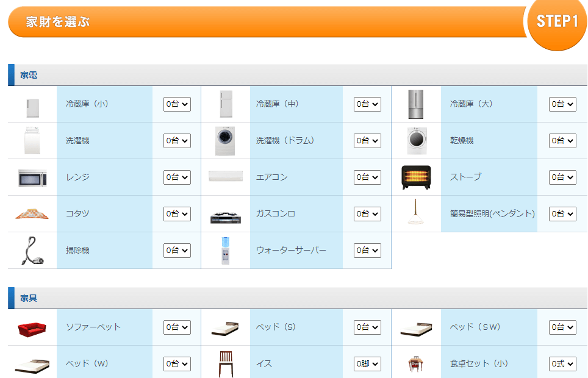Open the イス count dropdown

[367, 364]
